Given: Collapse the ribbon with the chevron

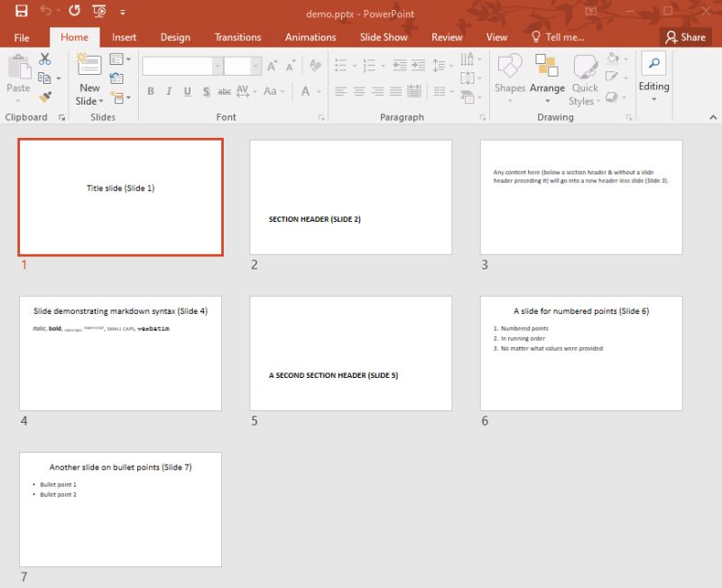Looking at the screenshot, I should tap(713, 116).
